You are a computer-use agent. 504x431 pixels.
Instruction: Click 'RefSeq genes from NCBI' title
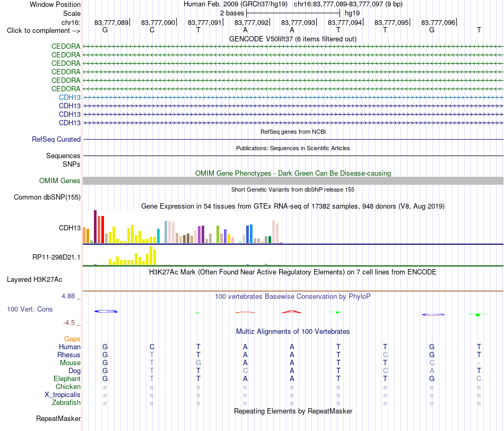(293, 132)
